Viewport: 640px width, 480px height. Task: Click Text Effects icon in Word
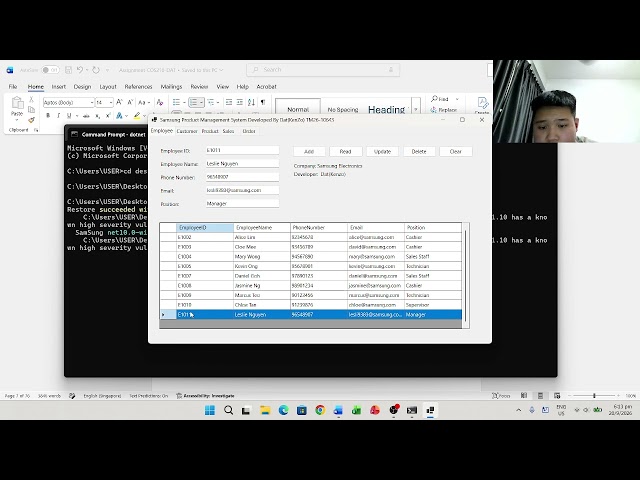119,116
